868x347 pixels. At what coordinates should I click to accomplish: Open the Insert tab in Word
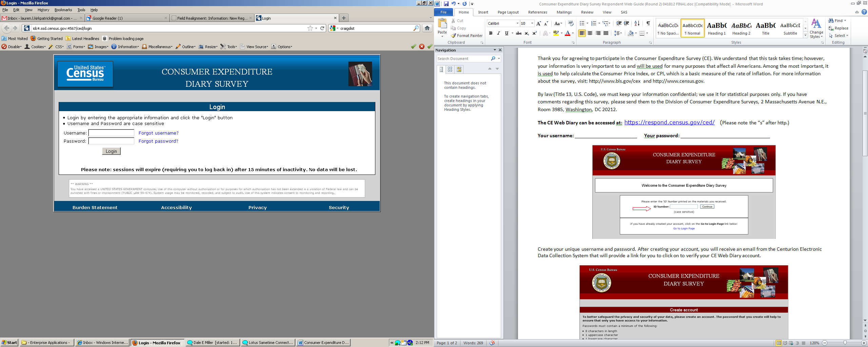click(x=483, y=12)
